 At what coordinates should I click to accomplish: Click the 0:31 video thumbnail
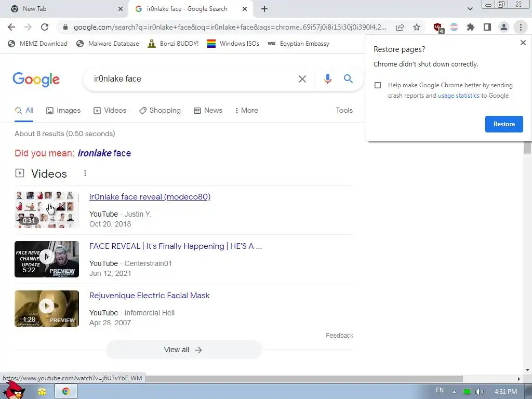click(47, 210)
